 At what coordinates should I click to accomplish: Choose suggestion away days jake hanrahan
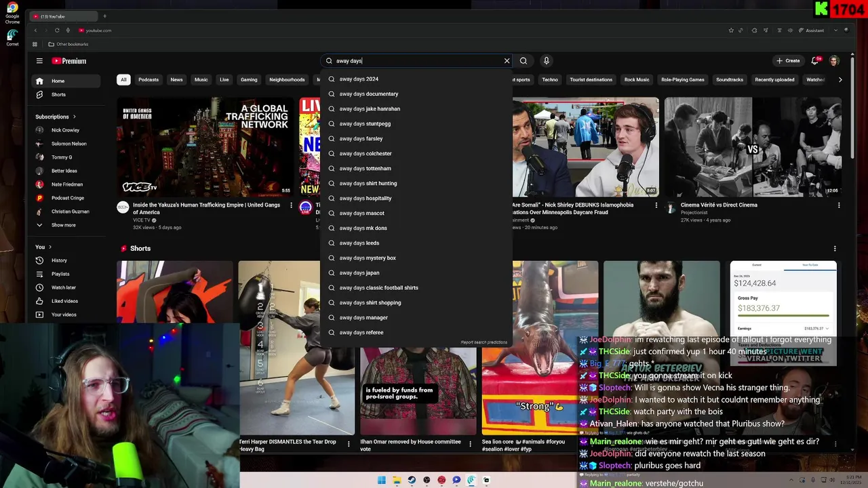[x=416, y=108]
